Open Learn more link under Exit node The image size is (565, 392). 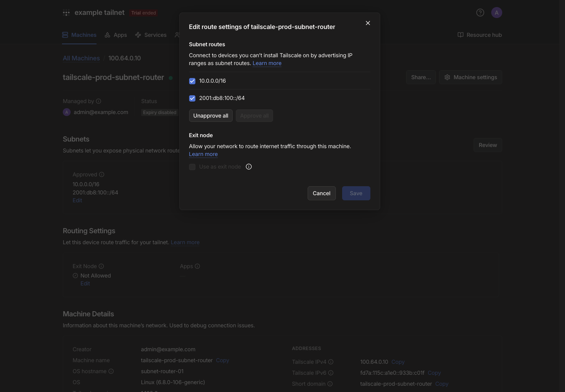coord(203,154)
